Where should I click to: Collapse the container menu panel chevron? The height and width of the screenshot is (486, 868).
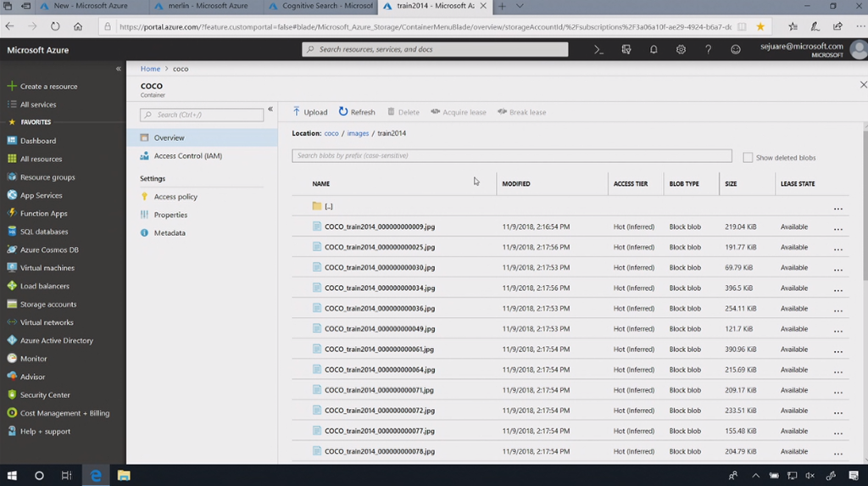click(x=270, y=109)
